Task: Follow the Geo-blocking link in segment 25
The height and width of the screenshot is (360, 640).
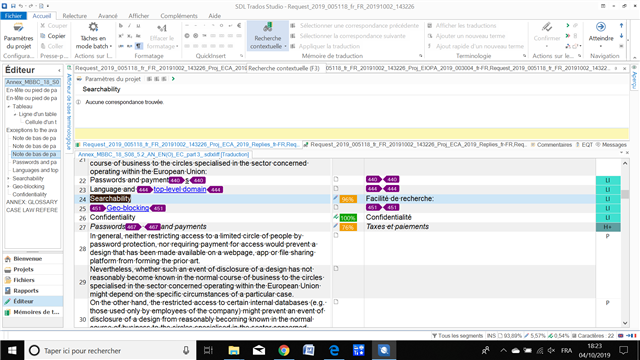Action: [x=128, y=208]
